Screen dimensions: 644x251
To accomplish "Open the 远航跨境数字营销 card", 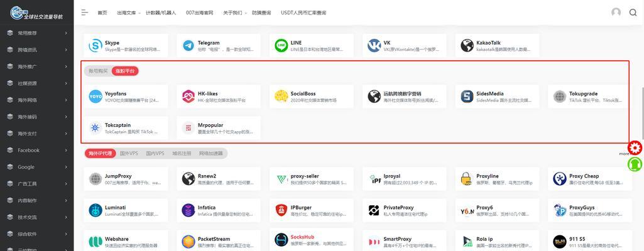I will coord(405,97).
